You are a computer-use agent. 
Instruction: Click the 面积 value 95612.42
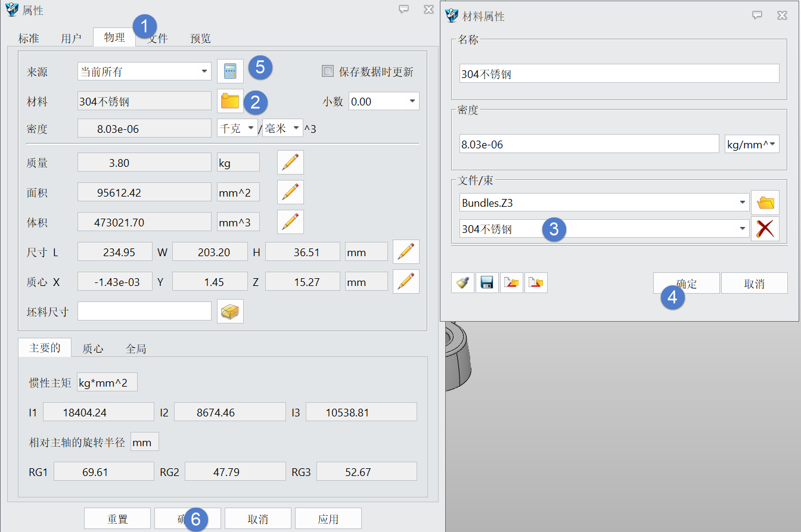click(144, 192)
